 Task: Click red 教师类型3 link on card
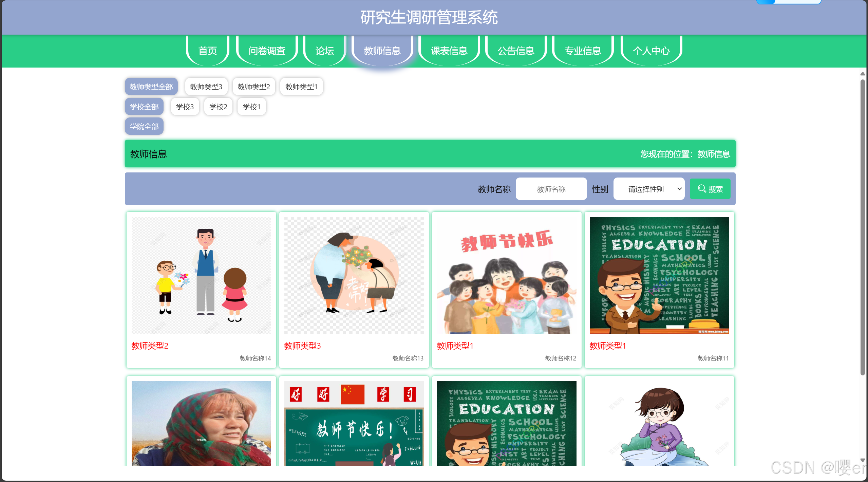(x=302, y=346)
